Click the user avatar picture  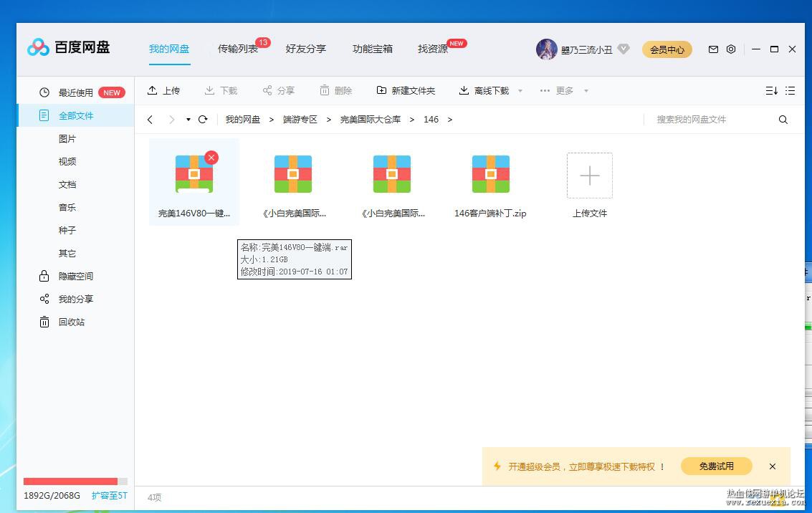point(546,49)
